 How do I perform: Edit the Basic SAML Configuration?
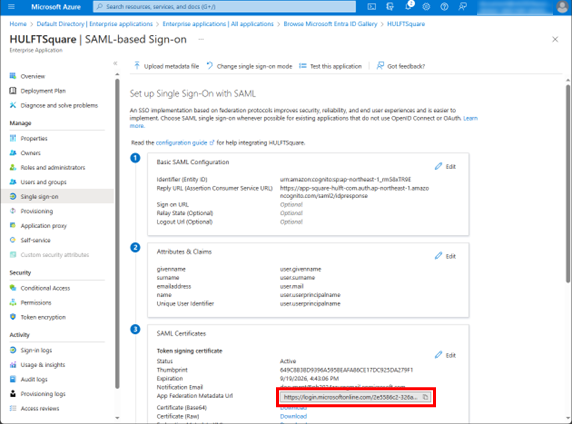tap(445, 167)
